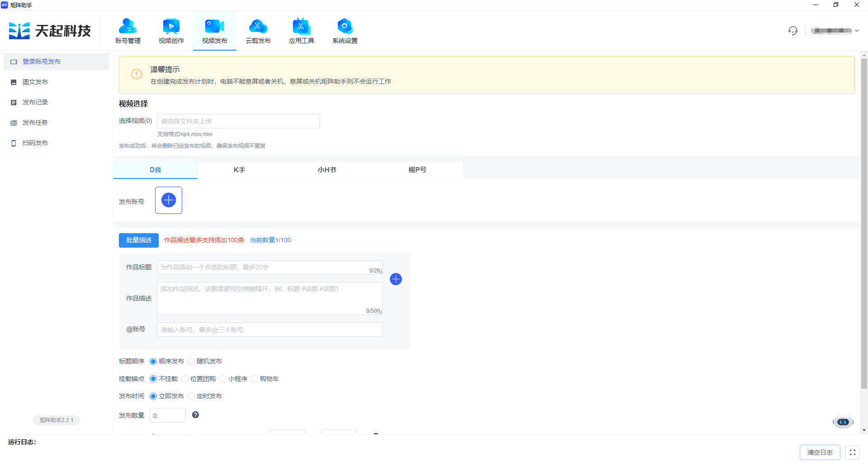
Task: Switch to the K手 platform tab
Action: pyautogui.click(x=240, y=170)
